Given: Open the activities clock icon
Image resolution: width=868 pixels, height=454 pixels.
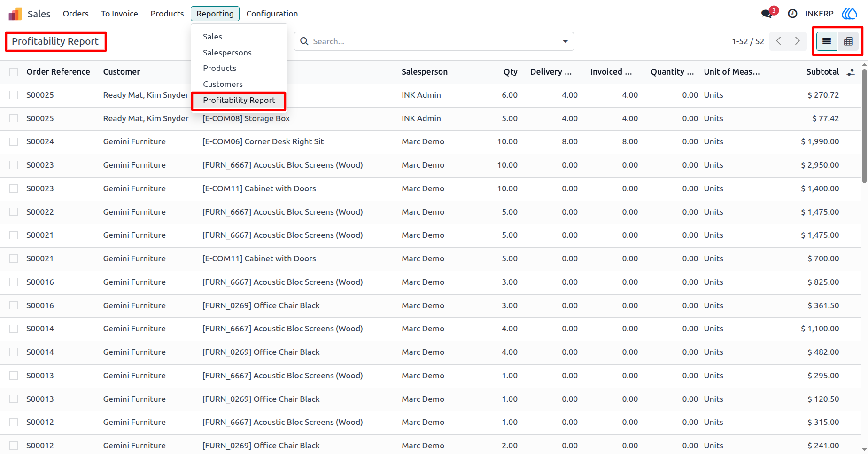Looking at the screenshot, I should (792, 14).
